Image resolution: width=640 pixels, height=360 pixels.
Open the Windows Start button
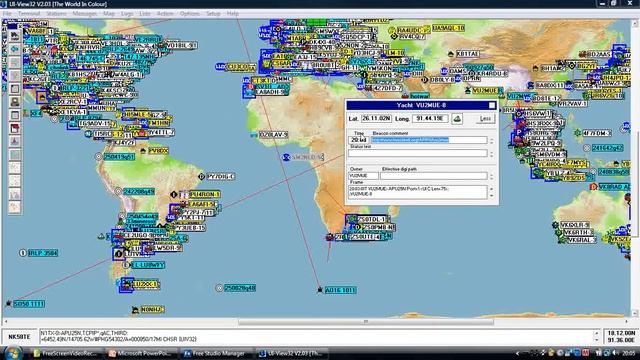pos(13,353)
